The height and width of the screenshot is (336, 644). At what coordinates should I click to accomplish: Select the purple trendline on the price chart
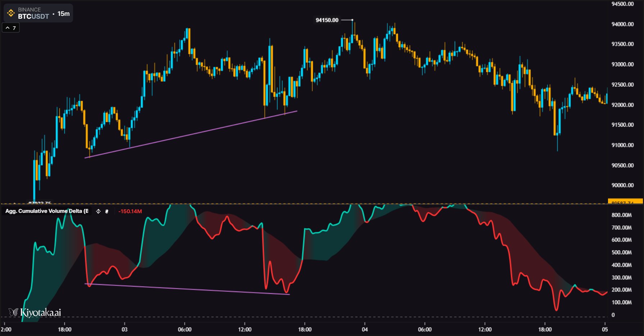pos(191,134)
